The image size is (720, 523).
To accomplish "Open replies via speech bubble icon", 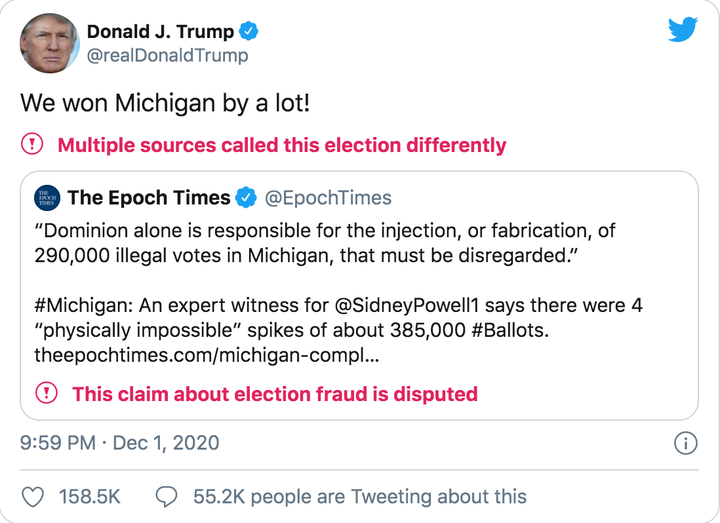I will click(167, 497).
